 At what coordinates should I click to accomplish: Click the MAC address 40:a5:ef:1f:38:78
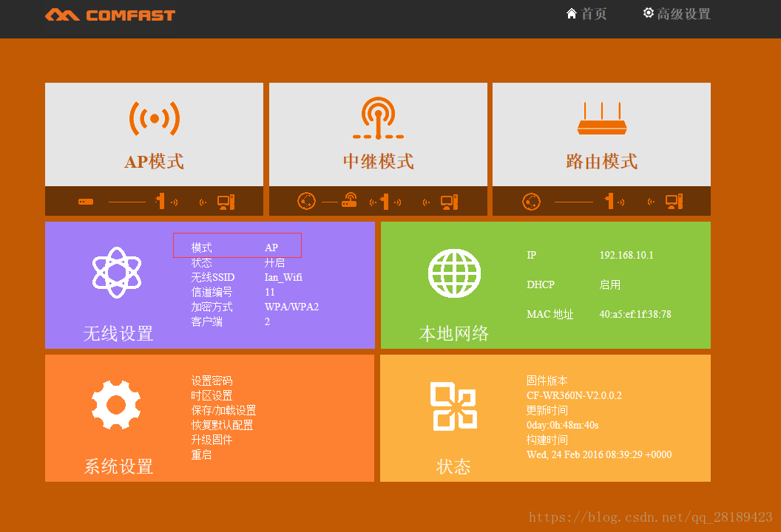(x=635, y=314)
